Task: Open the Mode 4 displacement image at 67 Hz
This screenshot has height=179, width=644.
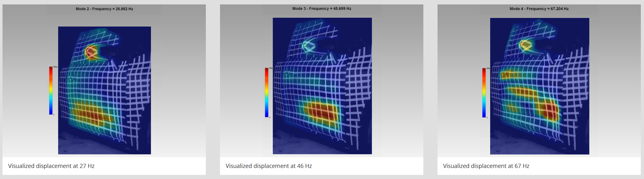Action: (539, 81)
